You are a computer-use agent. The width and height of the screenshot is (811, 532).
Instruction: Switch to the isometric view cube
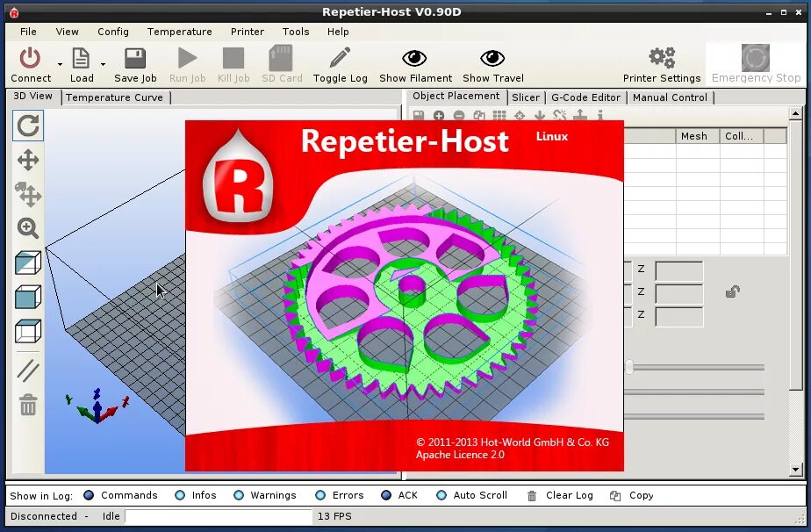click(28, 262)
